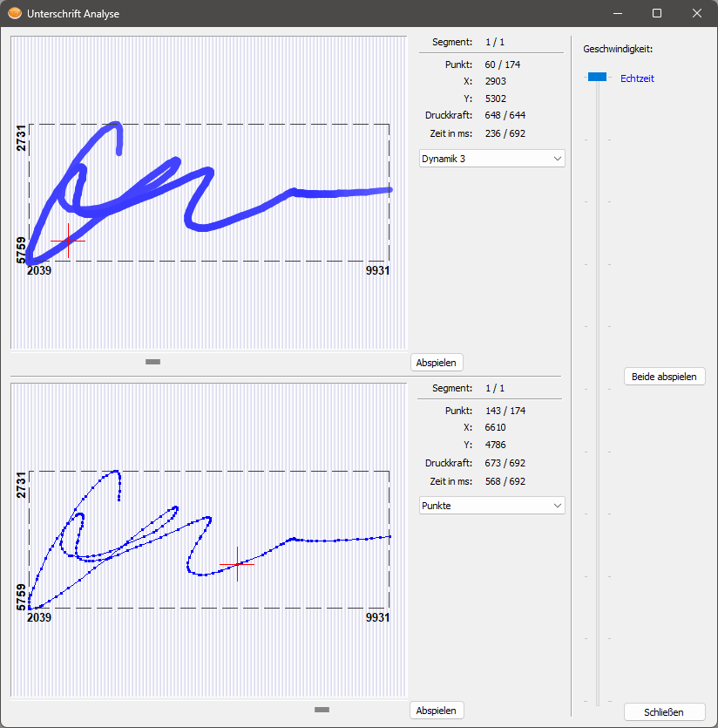The width and height of the screenshot is (718, 728).
Task: Click the bottom end of the speed slider track
Action: (597, 701)
